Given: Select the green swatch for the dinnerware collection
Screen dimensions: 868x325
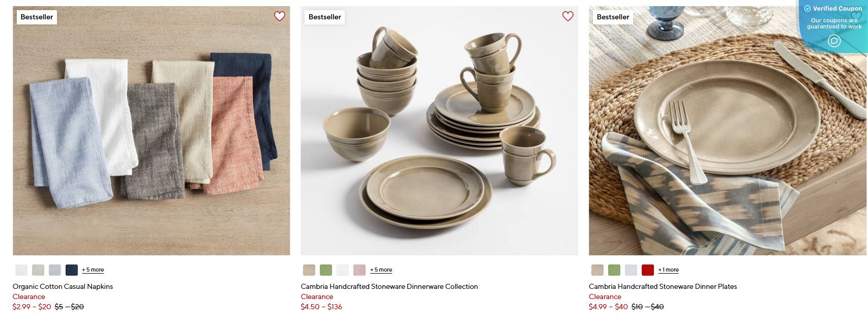Looking at the screenshot, I should pyautogui.click(x=325, y=270).
